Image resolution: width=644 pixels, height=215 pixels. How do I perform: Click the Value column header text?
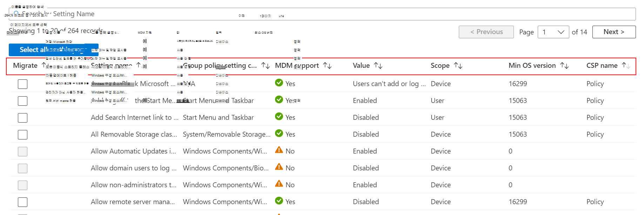tap(361, 66)
